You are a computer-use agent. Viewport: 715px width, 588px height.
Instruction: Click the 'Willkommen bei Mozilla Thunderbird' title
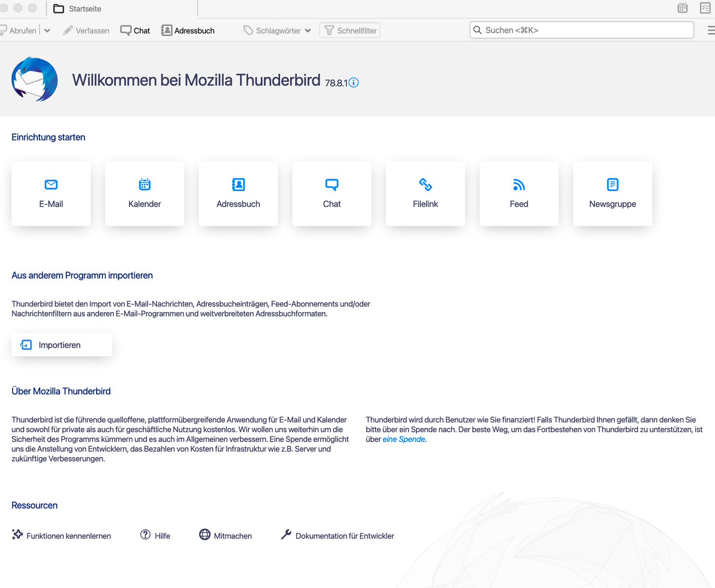196,80
